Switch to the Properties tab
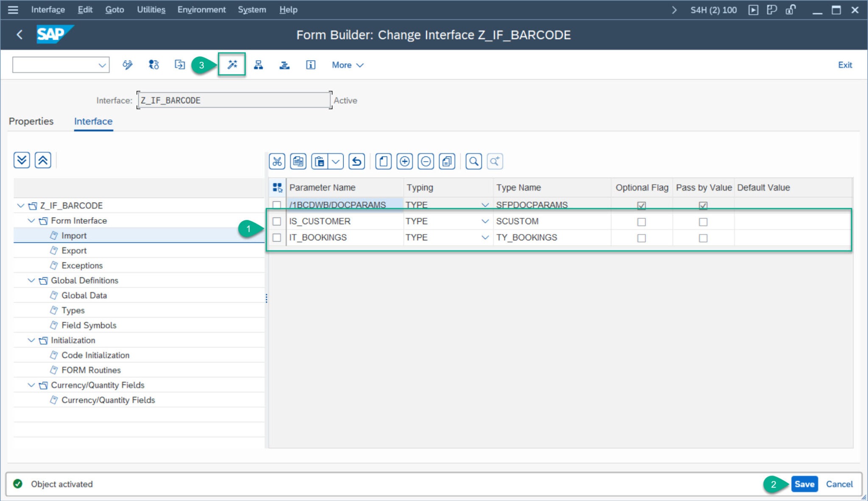Screen dimensions: 868x501 pos(31,121)
